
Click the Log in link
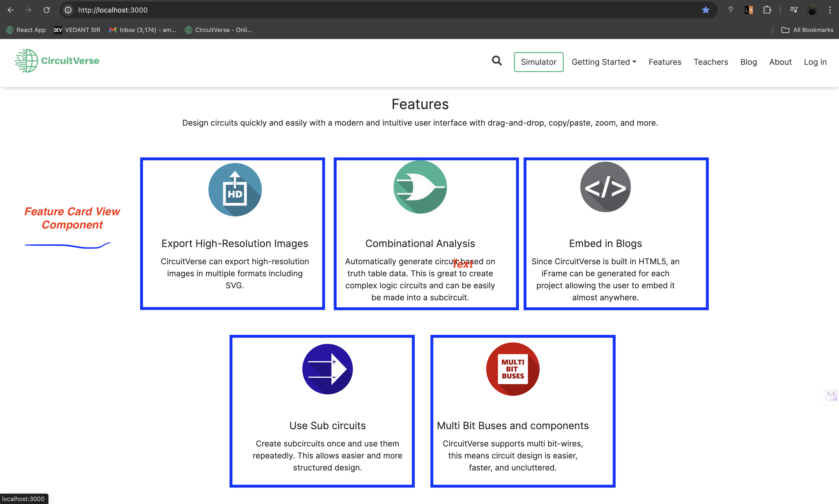[815, 62]
